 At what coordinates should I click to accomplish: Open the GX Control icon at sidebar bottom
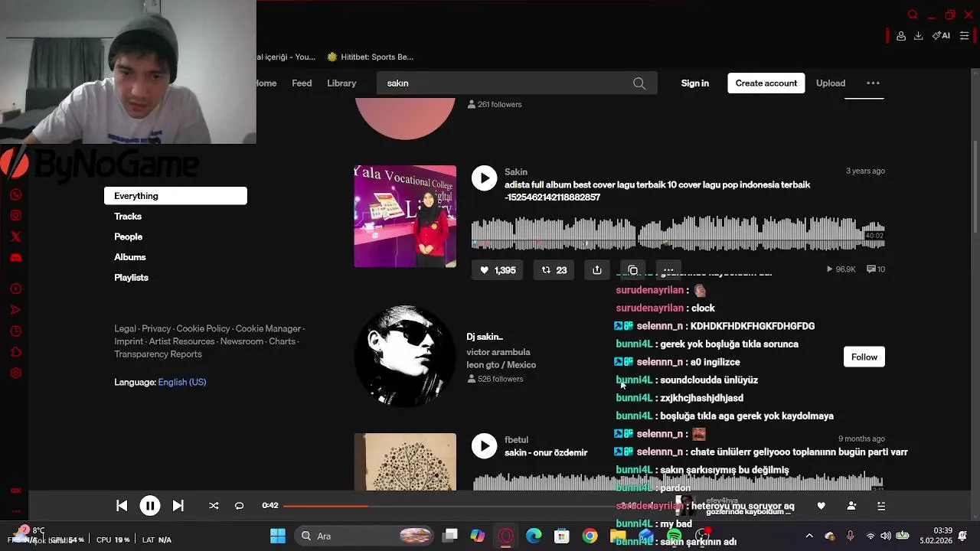pyautogui.click(x=15, y=491)
